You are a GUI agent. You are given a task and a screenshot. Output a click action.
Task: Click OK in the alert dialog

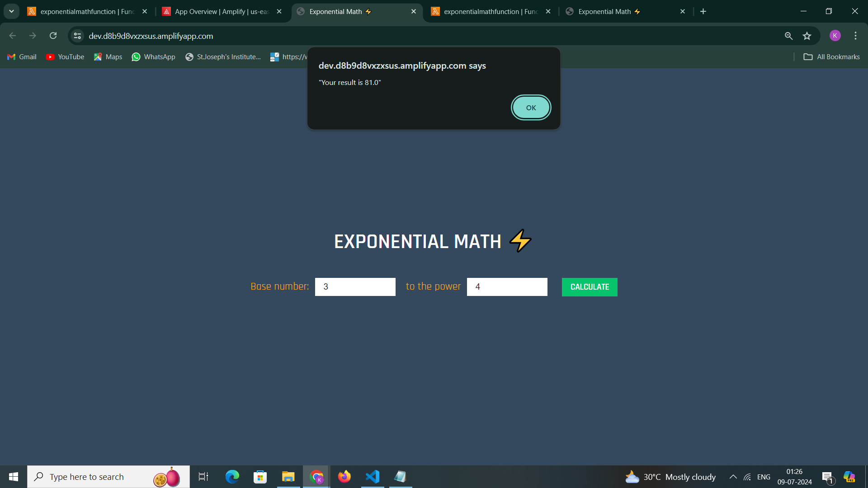(x=531, y=108)
